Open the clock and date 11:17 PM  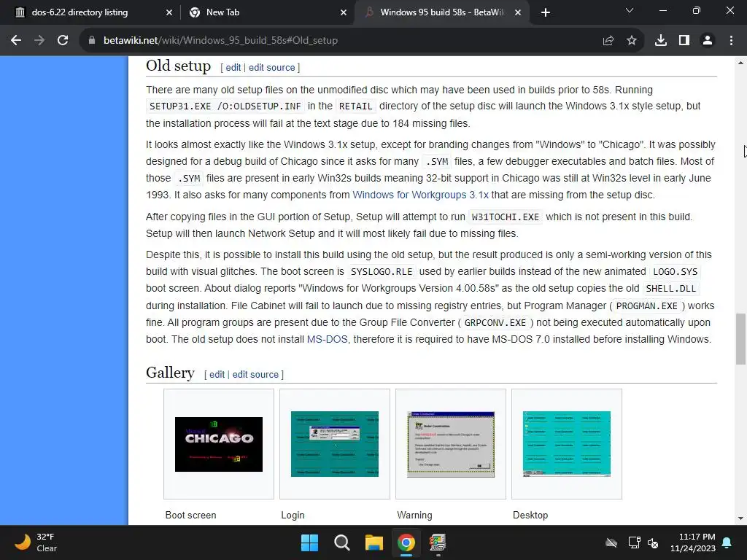693,542
